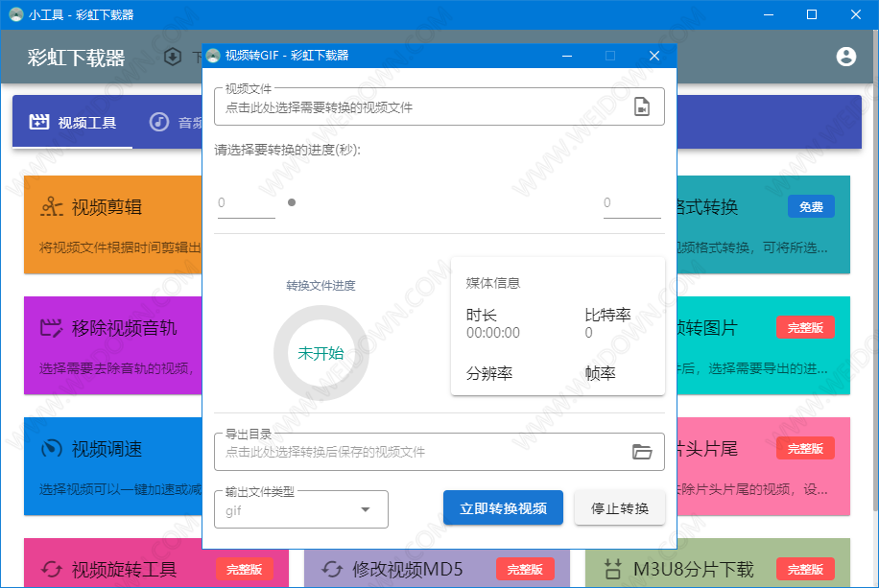Open the 移除视频音轨 card
This screenshot has height=588, width=879.
[x=112, y=345]
